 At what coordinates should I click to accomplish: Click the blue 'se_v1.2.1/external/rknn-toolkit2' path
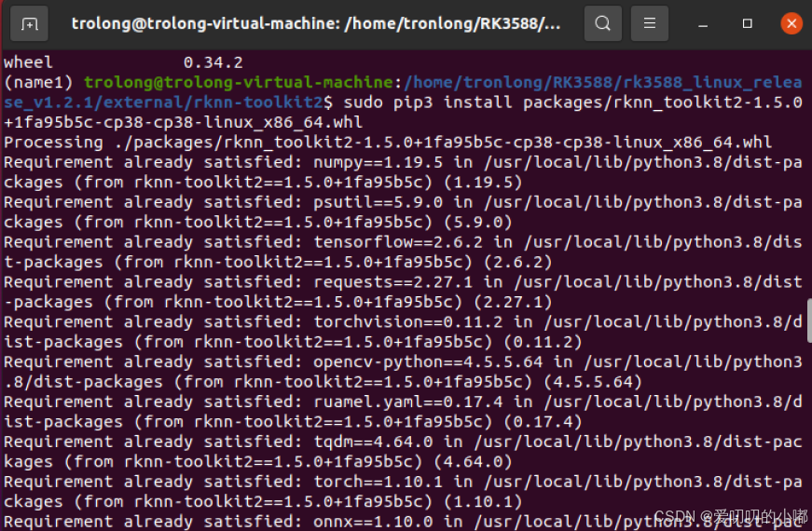tap(163, 102)
